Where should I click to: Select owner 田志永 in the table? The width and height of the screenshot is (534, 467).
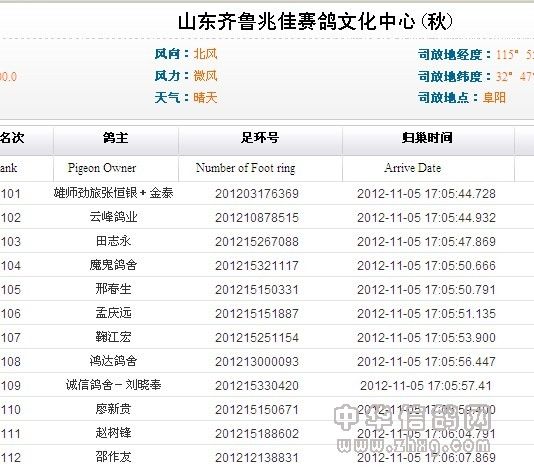pyautogui.click(x=113, y=241)
